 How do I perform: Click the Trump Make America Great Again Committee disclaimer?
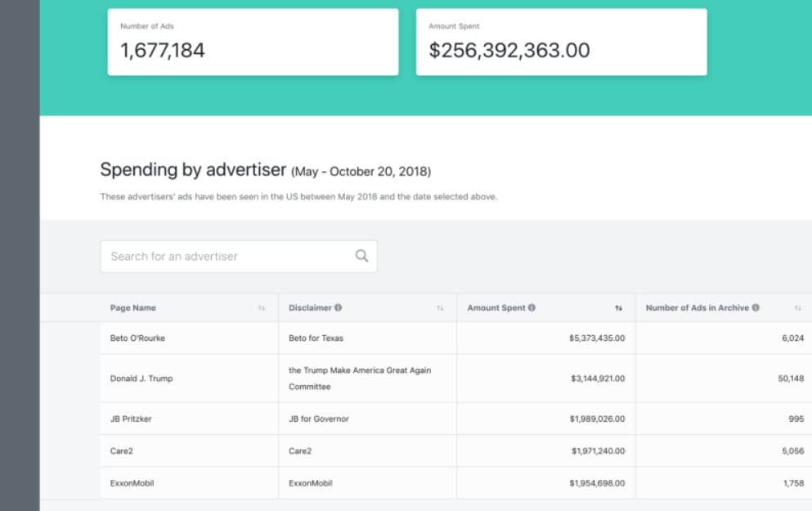point(360,379)
